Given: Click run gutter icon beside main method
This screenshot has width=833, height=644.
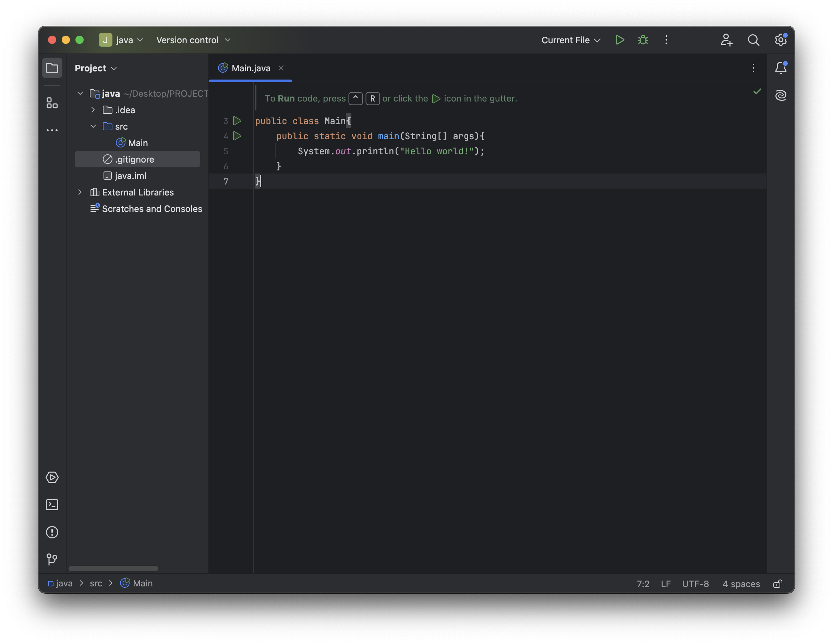Looking at the screenshot, I should [237, 136].
